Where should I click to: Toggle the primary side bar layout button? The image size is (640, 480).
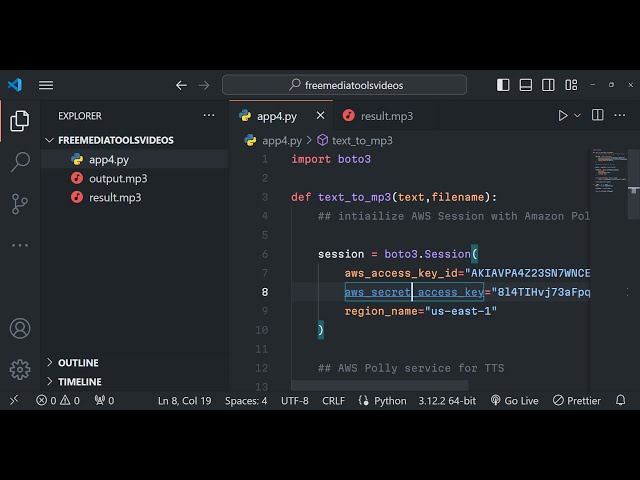click(503, 85)
